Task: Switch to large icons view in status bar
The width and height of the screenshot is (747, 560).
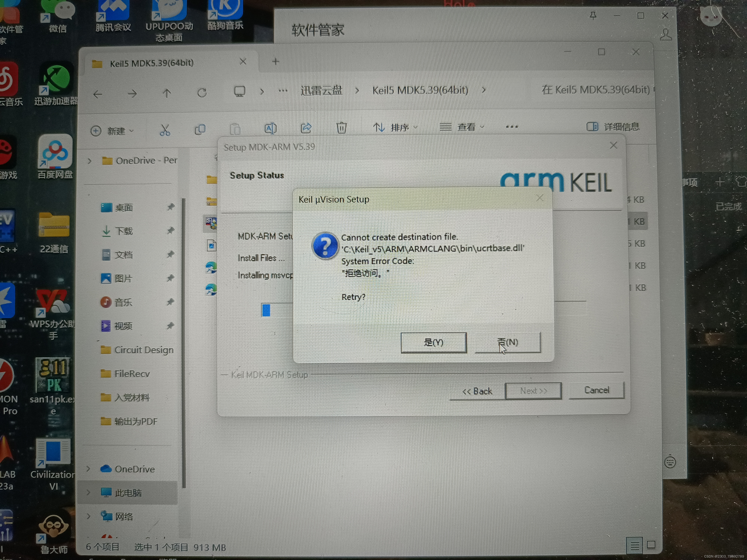Action: pyautogui.click(x=651, y=545)
